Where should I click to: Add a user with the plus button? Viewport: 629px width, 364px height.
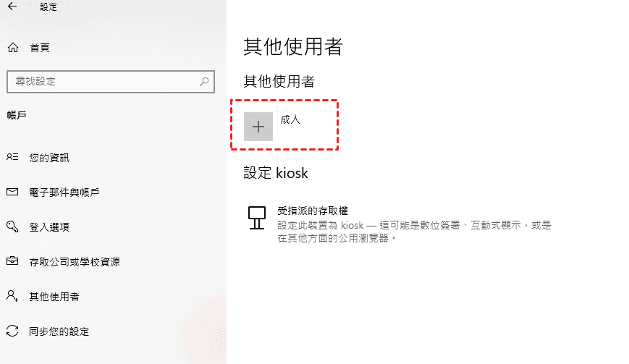[x=258, y=127]
